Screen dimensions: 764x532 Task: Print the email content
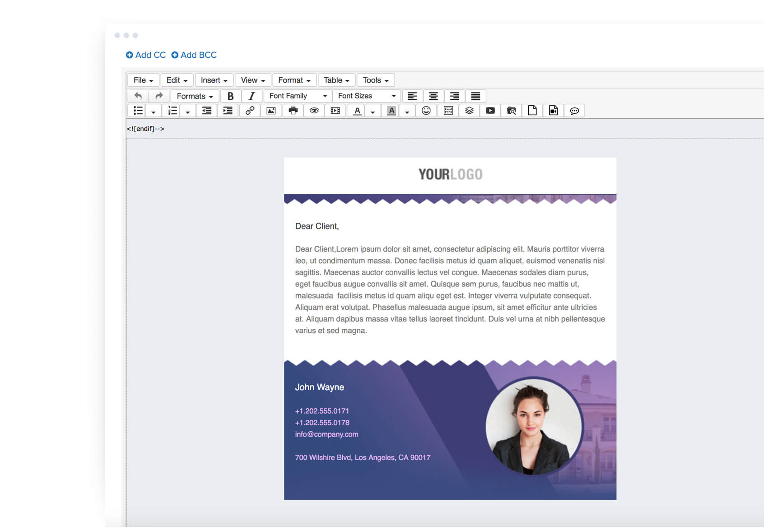tap(293, 110)
